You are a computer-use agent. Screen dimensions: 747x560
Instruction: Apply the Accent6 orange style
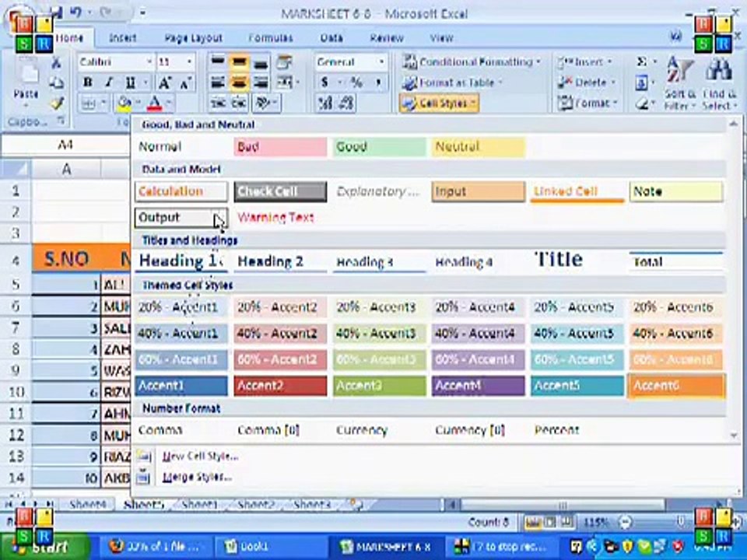[x=676, y=386]
